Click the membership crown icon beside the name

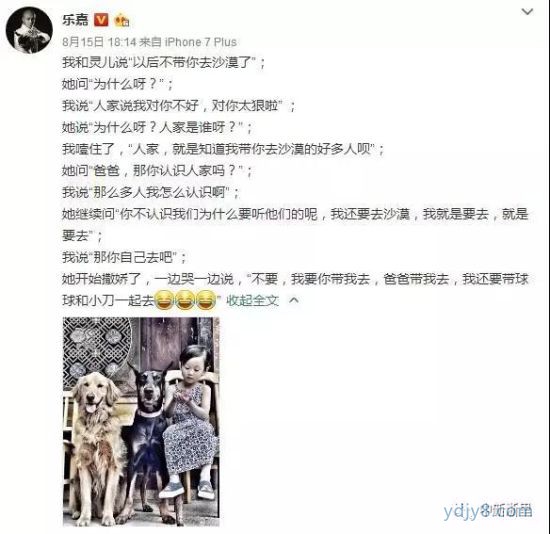122,20
